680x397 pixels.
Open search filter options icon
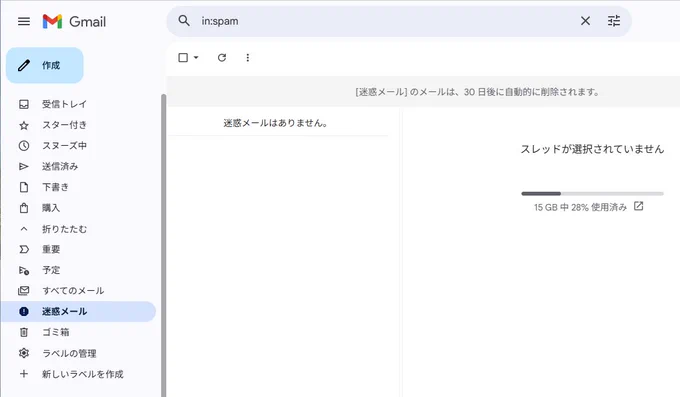click(x=614, y=21)
